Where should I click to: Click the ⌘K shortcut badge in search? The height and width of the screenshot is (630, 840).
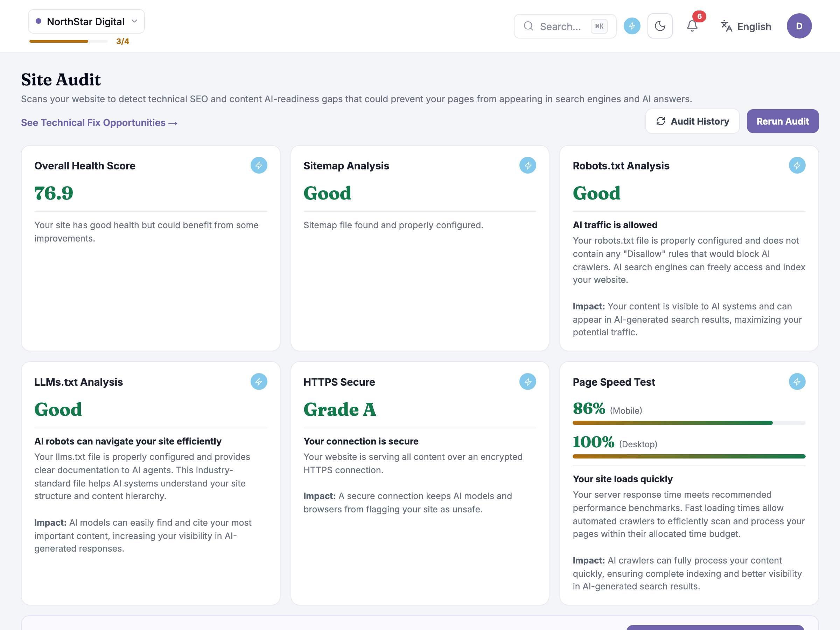click(599, 26)
